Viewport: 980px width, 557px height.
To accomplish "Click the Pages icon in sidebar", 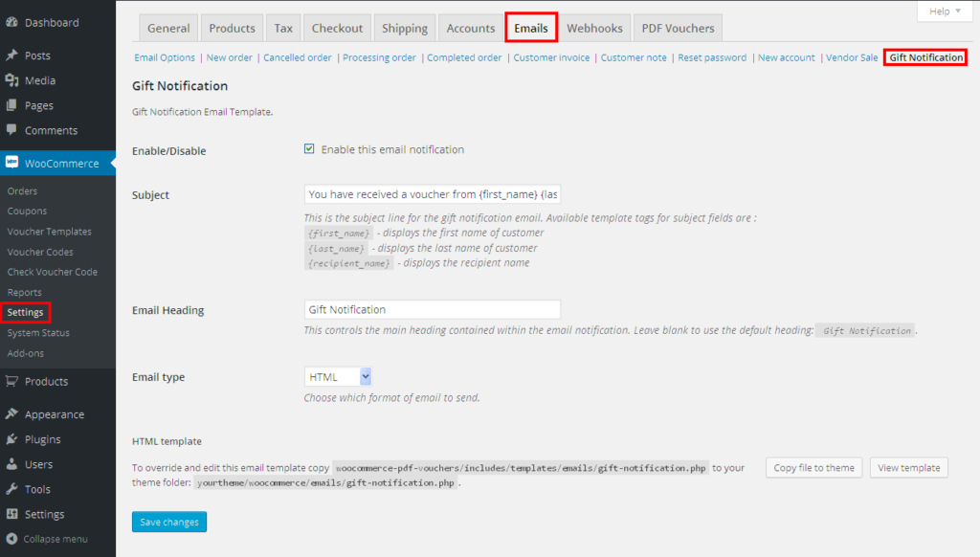I will point(12,105).
